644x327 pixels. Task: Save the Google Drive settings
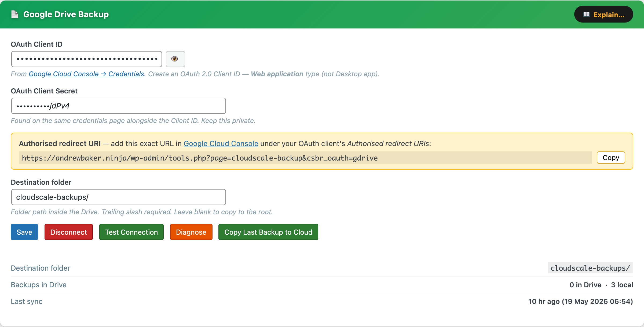(24, 232)
